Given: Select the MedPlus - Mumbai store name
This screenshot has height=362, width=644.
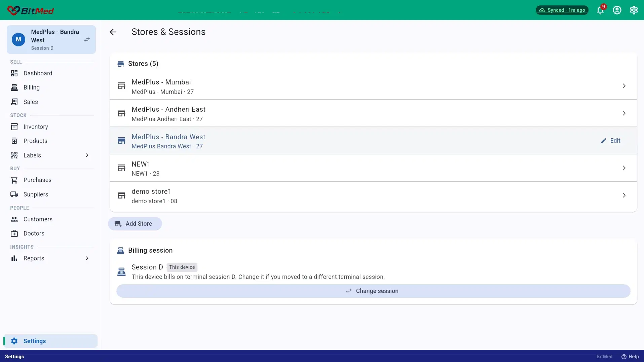Looking at the screenshot, I should (x=161, y=82).
